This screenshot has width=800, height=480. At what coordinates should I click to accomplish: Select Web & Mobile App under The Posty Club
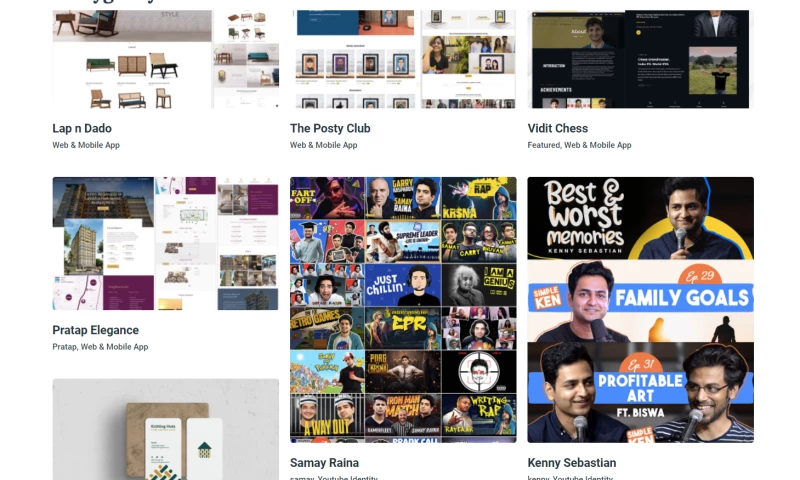[x=324, y=145]
